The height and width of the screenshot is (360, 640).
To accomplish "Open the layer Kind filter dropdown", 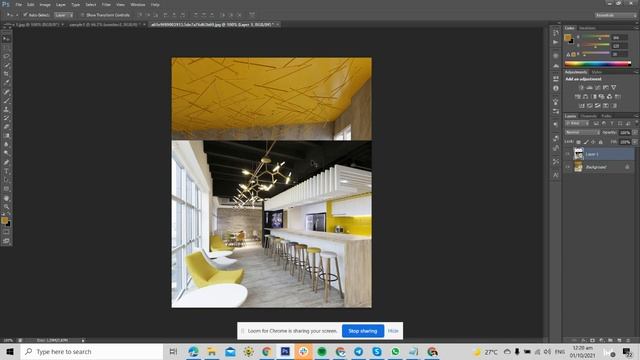I will click(x=577, y=123).
